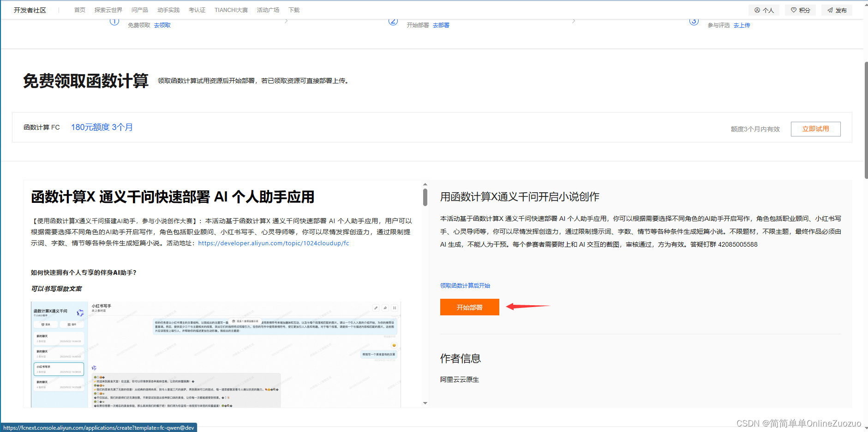Click the article panel scroll-down arrow
Viewport: 868px width, 432px height.
point(425,403)
